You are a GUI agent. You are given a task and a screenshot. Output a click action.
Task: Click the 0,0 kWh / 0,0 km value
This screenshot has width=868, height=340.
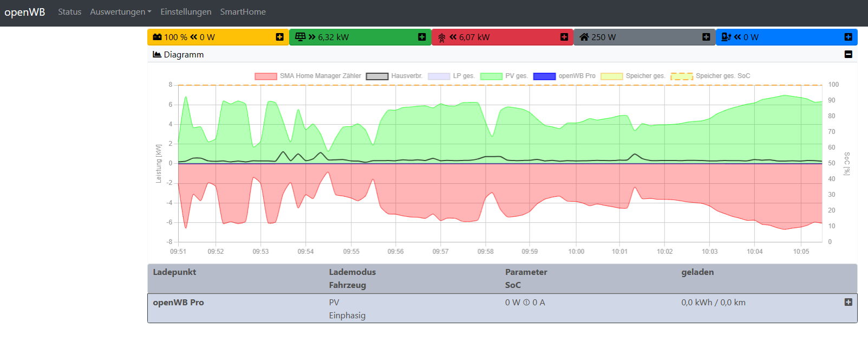click(x=713, y=303)
